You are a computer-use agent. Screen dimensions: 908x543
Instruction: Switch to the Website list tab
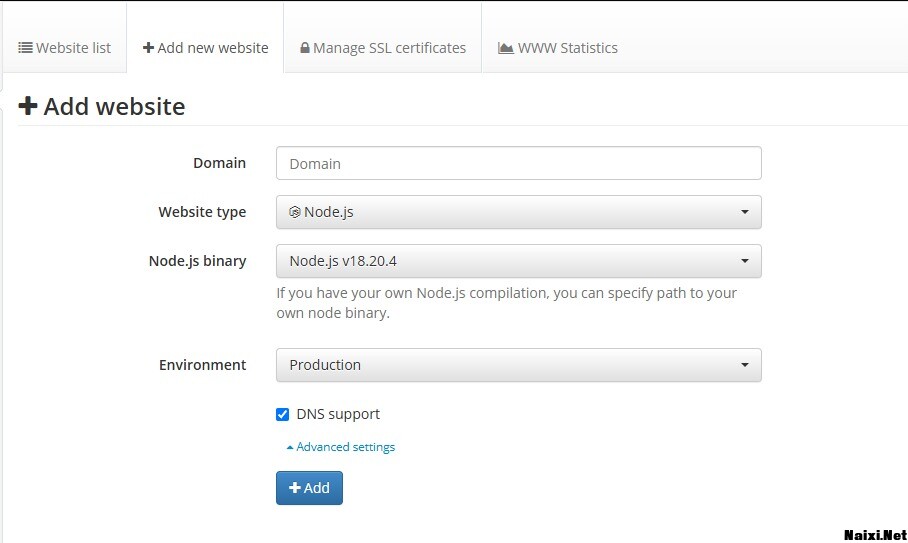[x=65, y=48]
